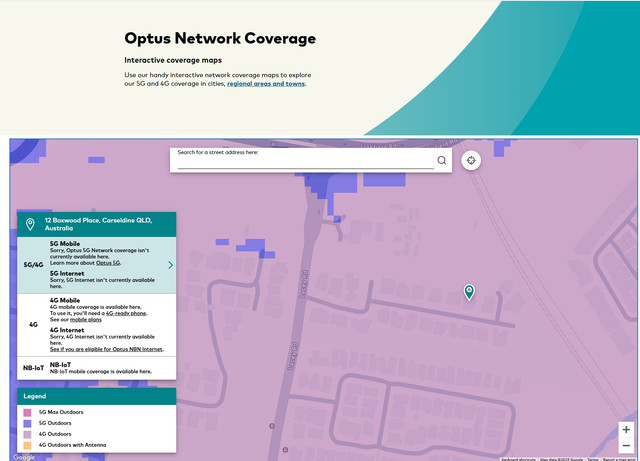Focus the street address search field
Image resolution: width=640 pixels, height=461 pixels.
point(306,162)
